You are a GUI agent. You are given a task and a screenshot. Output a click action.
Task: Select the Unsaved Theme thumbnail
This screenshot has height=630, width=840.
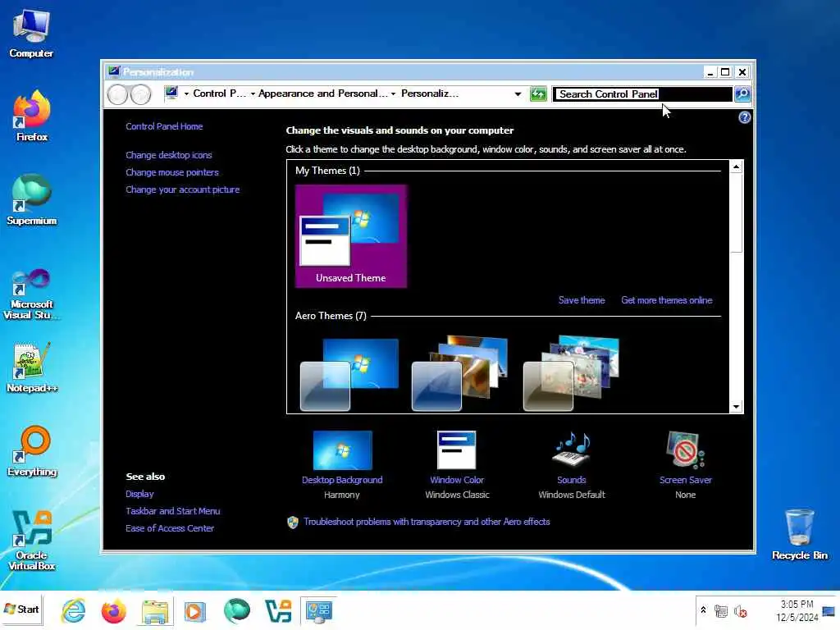click(x=350, y=236)
